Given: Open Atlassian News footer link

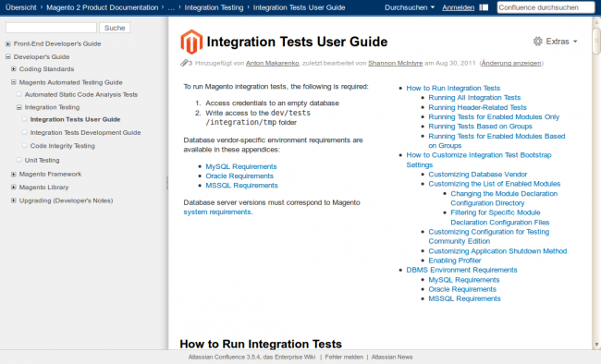Looking at the screenshot, I should click(x=392, y=358).
